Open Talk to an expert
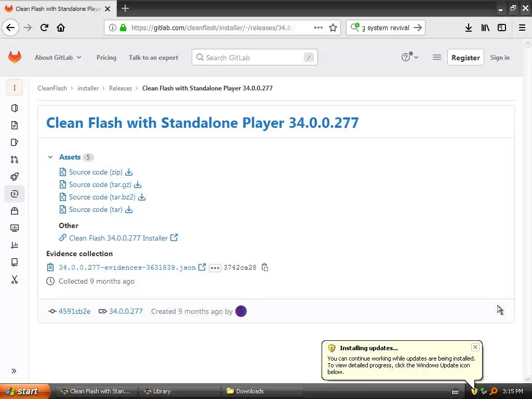 point(153,58)
